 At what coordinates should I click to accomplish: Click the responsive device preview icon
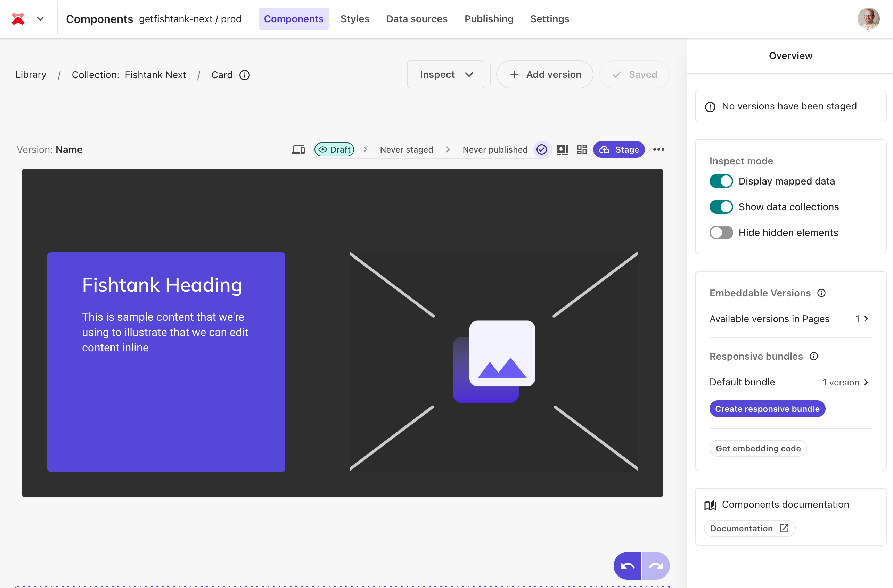coord(298,150)
